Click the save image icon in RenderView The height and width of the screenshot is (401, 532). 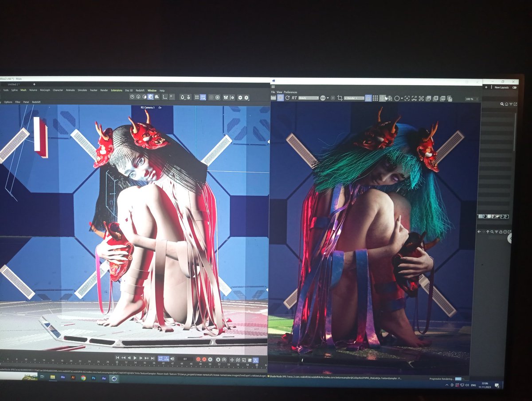[x=429, y=98]
